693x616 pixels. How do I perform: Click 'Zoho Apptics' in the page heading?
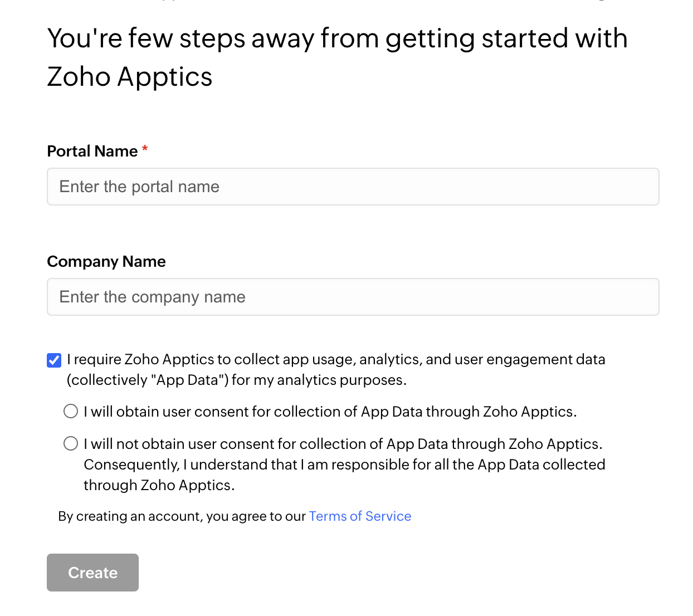(130, 77)
